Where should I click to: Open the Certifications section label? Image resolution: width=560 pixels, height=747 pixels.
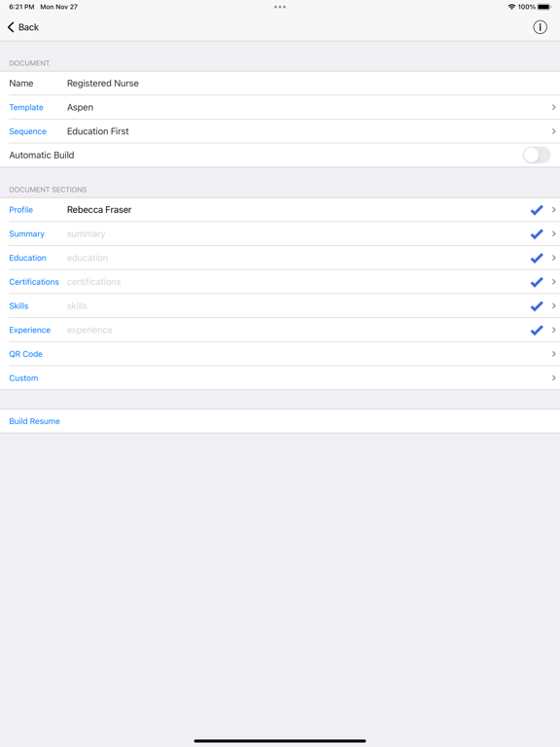point(34,282)
